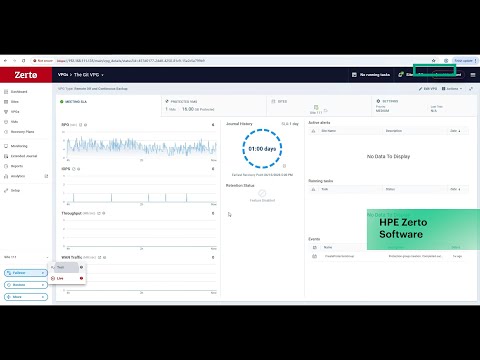Go back in browser
Viewport: 480px width, 360px height.
pyautogui.click(x=5, y=61)
